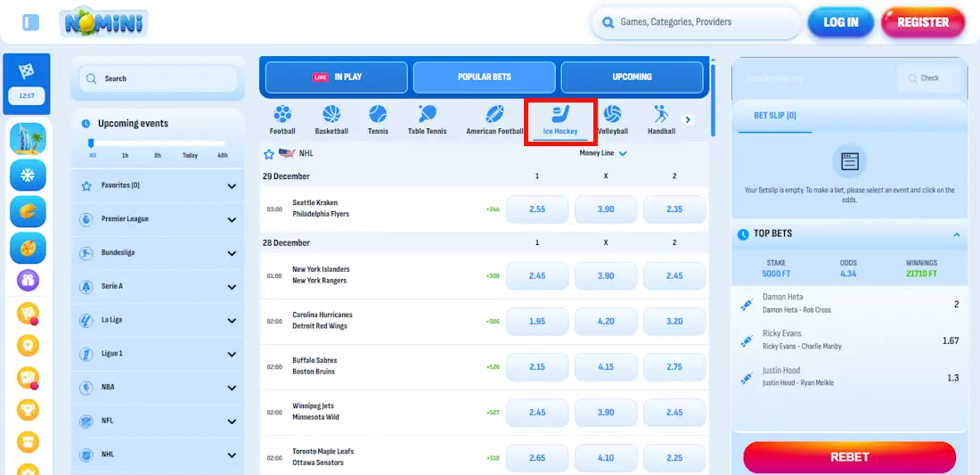The width and height of the screenshot is (980, 475).
Task: Click the booking code input field
Action: pyautogui.click(x=815, y=78)
